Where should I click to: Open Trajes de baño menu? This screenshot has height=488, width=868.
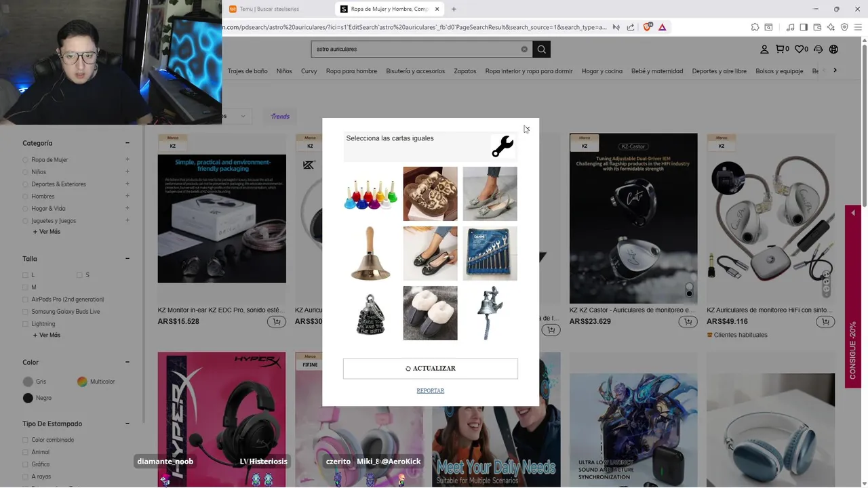tap(248, 71)
